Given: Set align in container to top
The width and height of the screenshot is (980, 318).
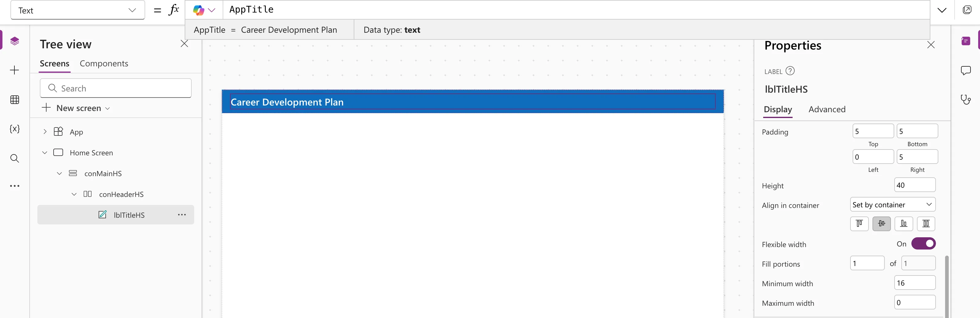Looking at the screenshot, I should [x=859, y=224].
